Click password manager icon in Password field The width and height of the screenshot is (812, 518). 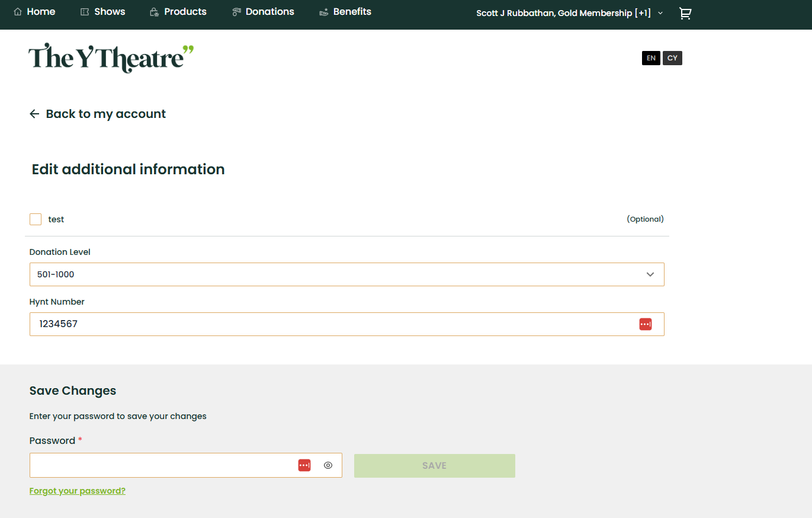click(x=304, y=465)
